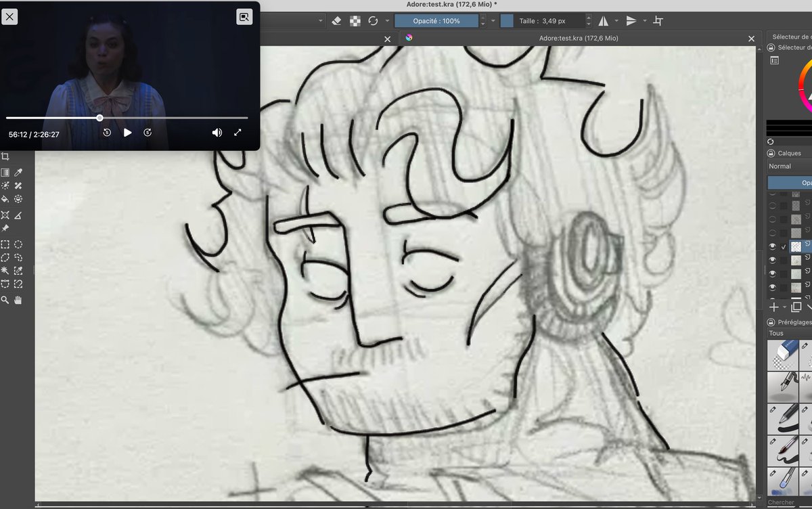Open horizontal mirror options dropdown arrow
This screenshot has height=509, width=812.
616,21
